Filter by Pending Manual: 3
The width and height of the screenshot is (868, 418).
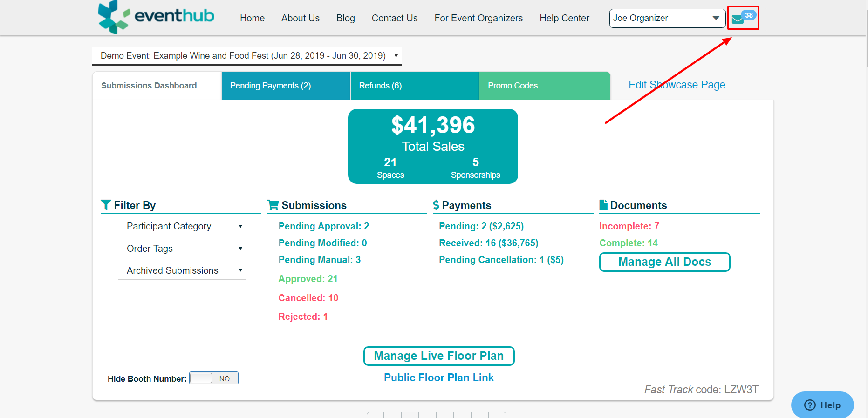pos(320,260)
